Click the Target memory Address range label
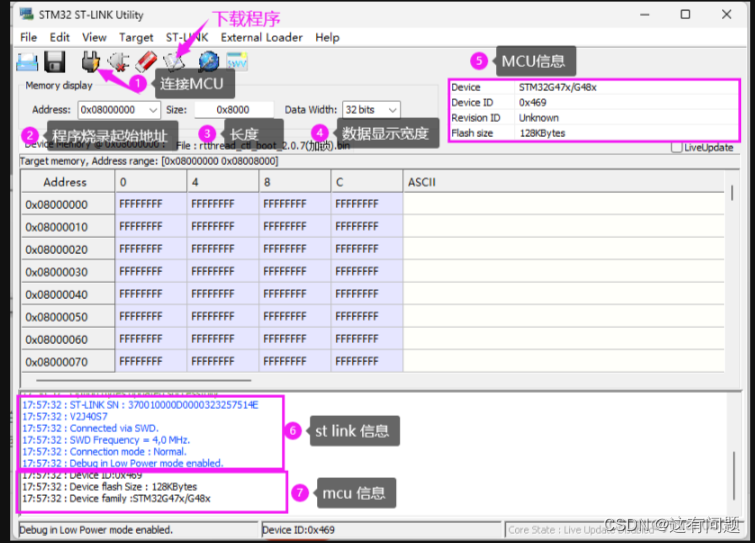 (149, 161)
